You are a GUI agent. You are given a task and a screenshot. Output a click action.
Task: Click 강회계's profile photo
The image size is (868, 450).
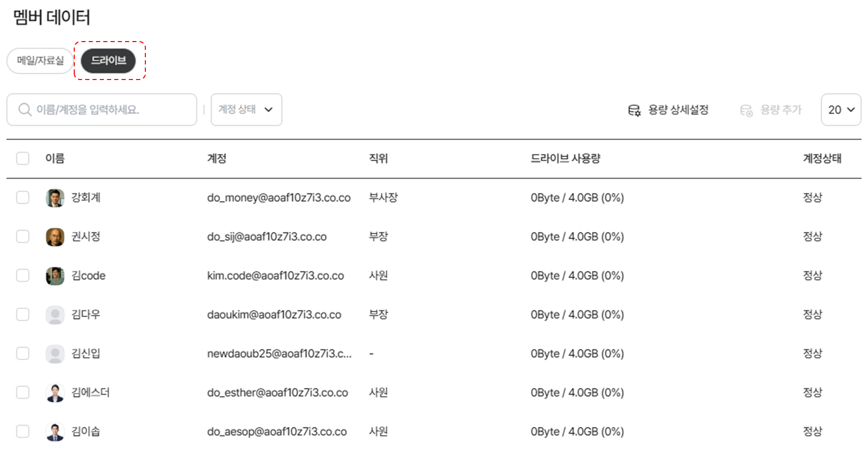pos(55,198)
